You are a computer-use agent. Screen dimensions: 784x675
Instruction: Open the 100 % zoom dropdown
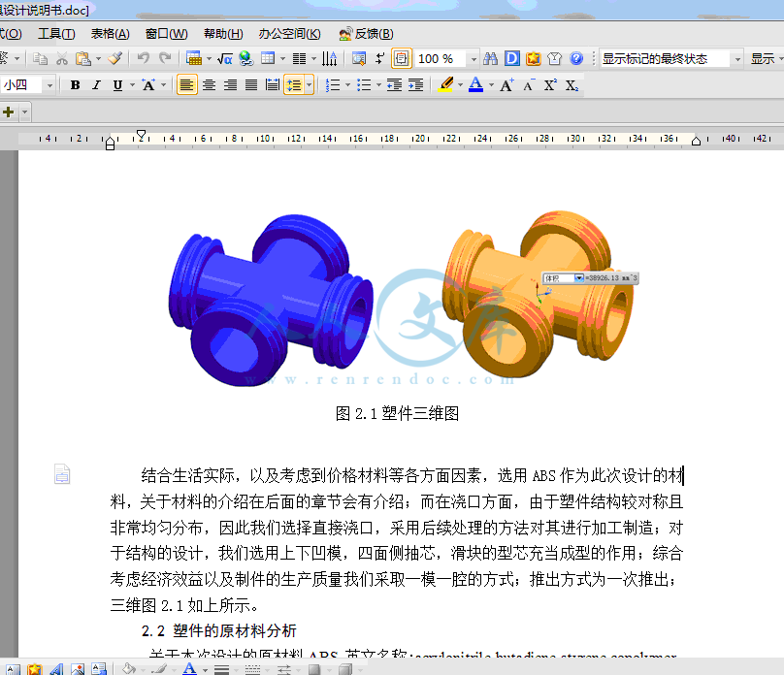474,59
